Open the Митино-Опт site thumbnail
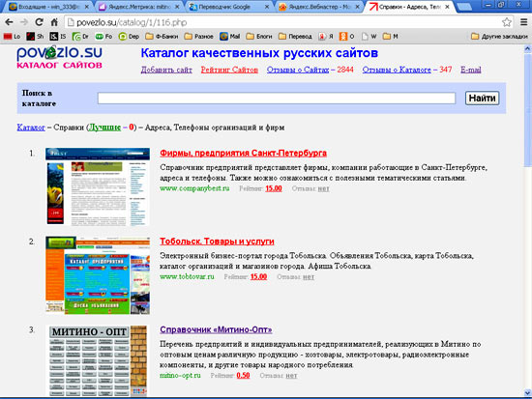Screen dimensions: 532x399 [98, 361]
